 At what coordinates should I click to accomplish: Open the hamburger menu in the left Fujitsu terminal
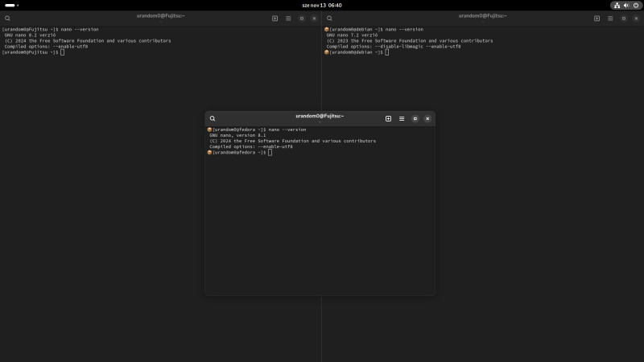(288, 19)
